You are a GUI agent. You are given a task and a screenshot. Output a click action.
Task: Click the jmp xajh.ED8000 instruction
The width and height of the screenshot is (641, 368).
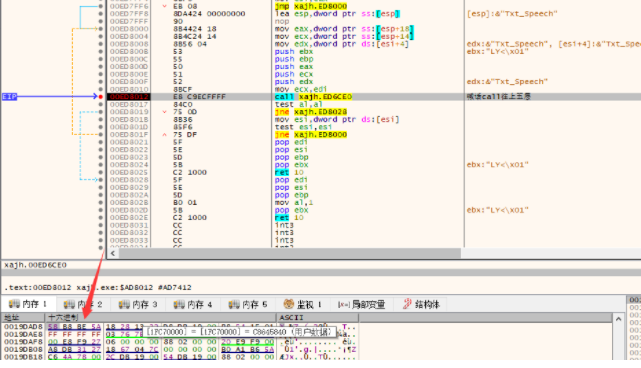pos(311,6)
